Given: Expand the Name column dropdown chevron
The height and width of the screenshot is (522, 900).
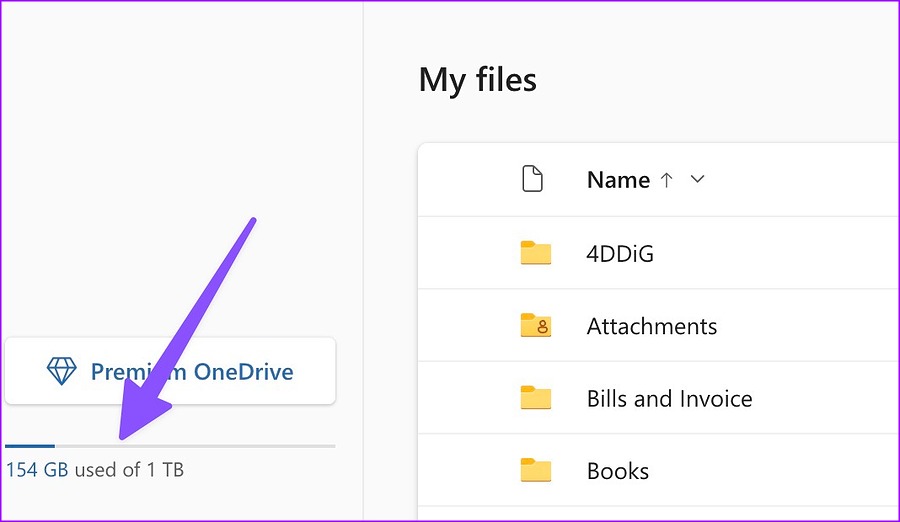Looking at the screenshot, I should pos(698,180).
